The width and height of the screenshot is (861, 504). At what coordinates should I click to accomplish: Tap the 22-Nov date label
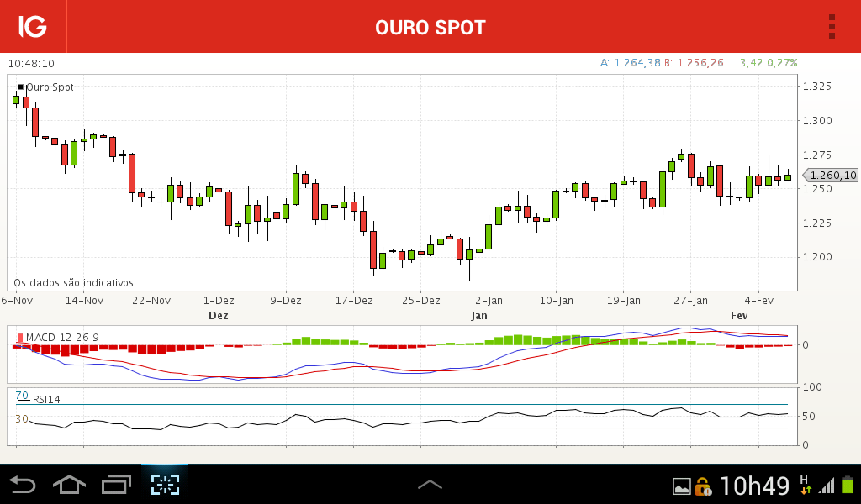tap(151, 301)
